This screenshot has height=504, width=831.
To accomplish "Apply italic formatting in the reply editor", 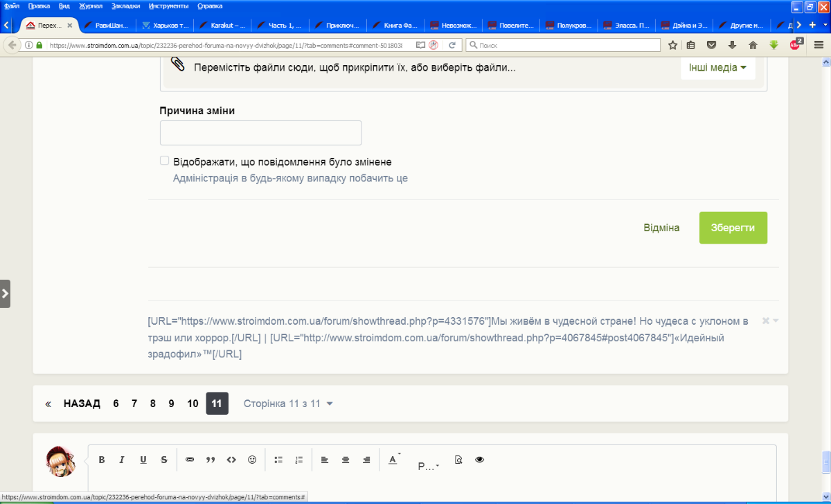I will pyautogui.click(x=122, y=460).
